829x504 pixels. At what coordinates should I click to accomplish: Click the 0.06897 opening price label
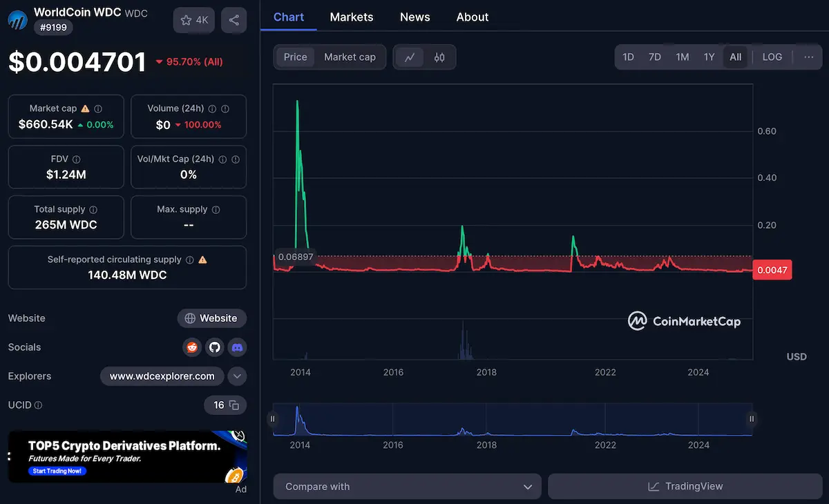[296, 257]
